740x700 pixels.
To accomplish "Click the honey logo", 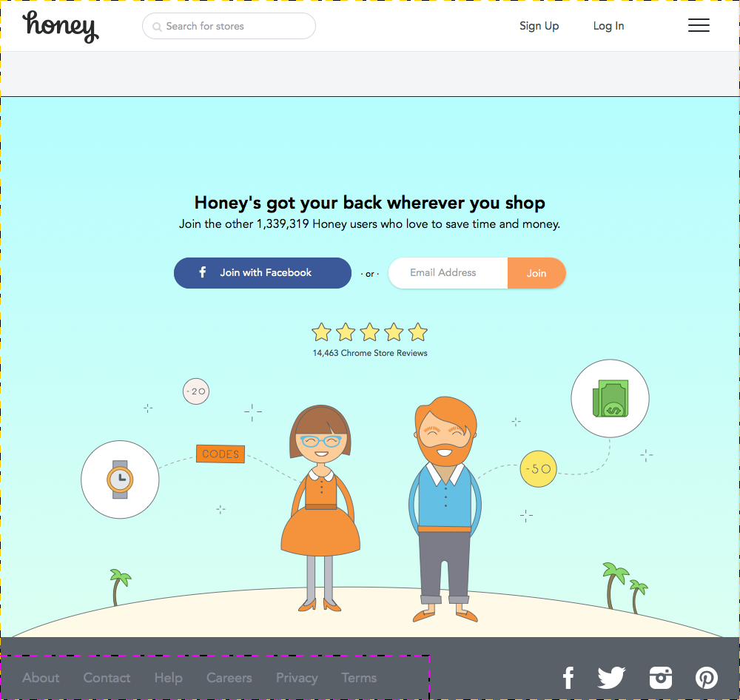I will click(61, 27).
